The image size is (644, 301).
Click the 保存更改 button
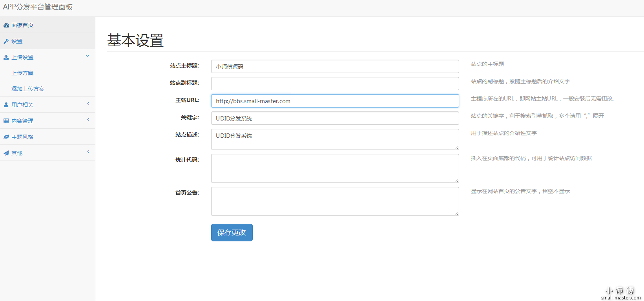232,233
